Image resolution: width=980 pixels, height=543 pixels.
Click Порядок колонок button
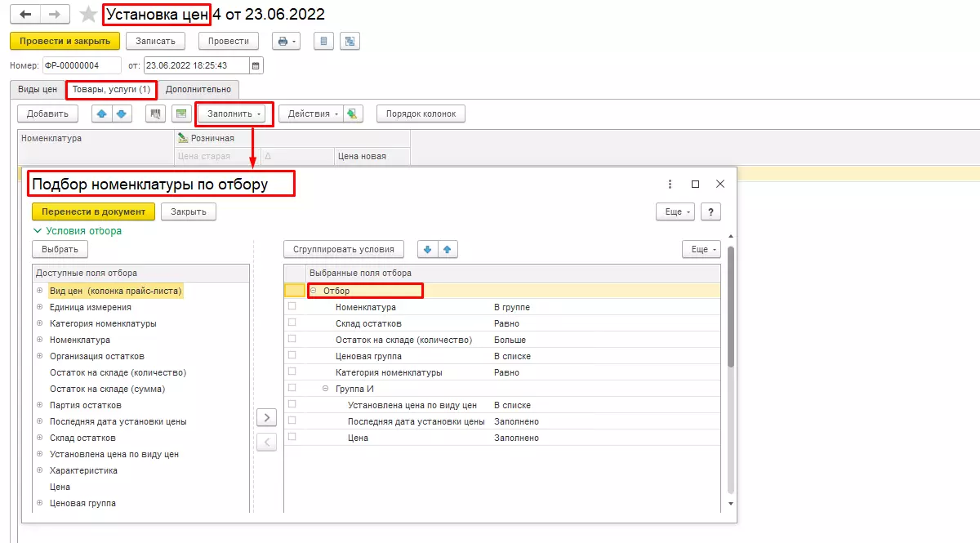click(421, 113)
